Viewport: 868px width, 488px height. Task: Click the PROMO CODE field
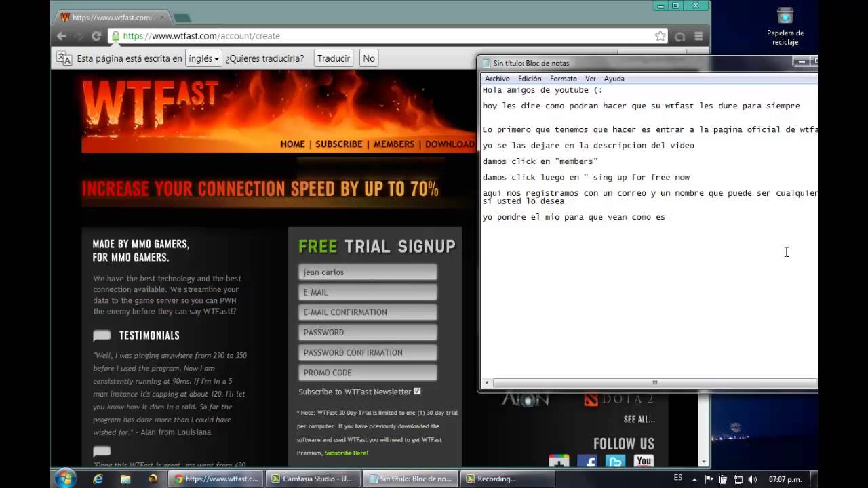[x=368, y=373]
